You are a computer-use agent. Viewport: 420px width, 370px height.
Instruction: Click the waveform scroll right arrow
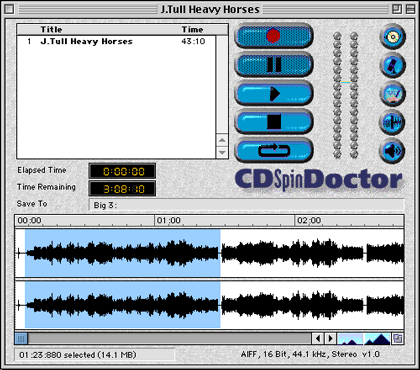tap(330, 339)
